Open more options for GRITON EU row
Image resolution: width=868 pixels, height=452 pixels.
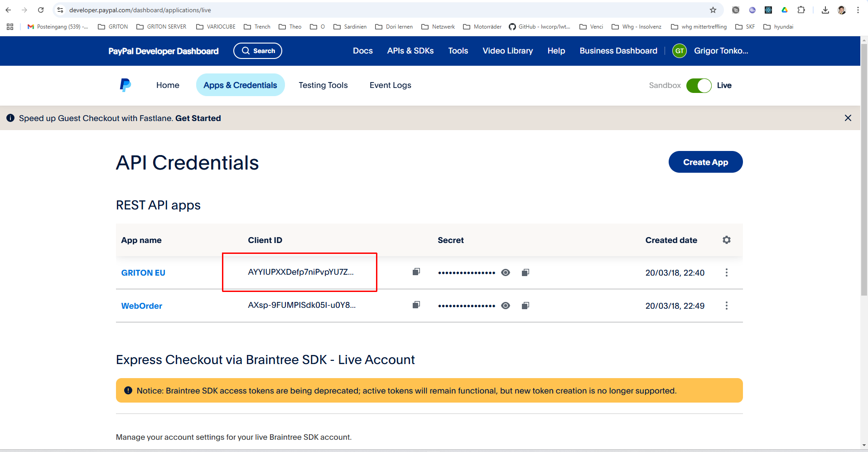click(727, 272)
